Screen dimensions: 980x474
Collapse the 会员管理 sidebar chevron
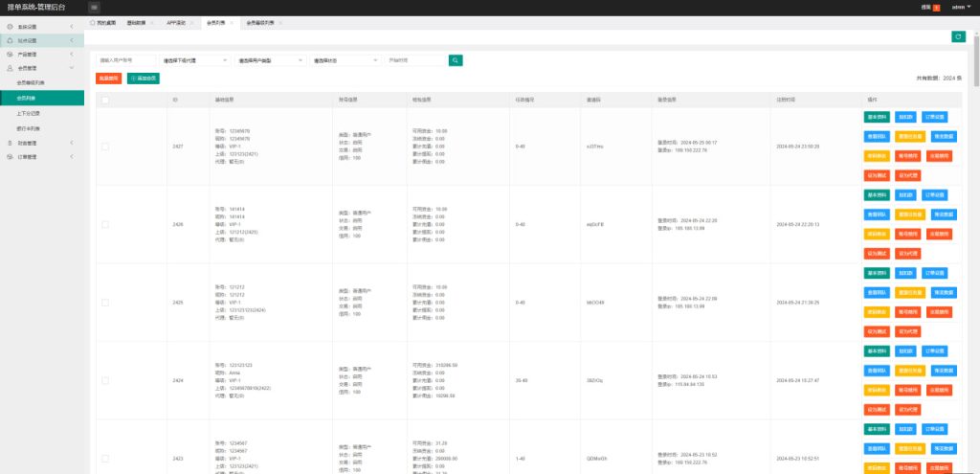(x=72, y=68)
